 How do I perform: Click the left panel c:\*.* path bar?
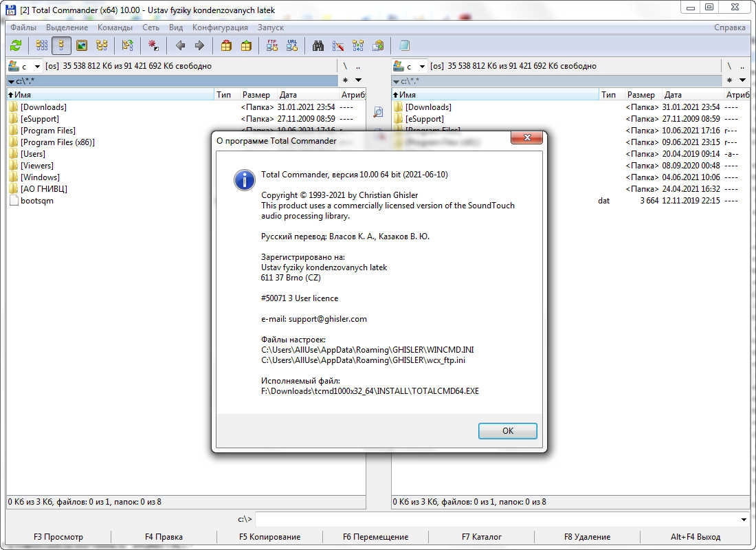tap(173, 81)
